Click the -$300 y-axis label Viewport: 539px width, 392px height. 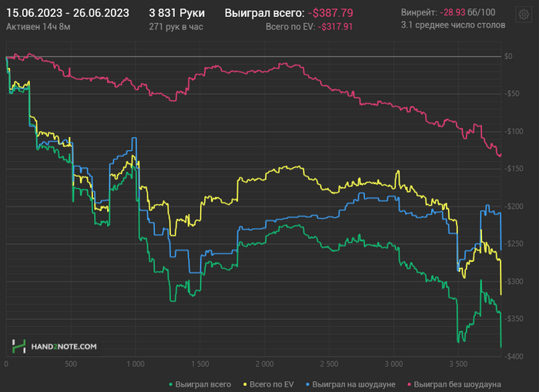[x=514, y=281]
